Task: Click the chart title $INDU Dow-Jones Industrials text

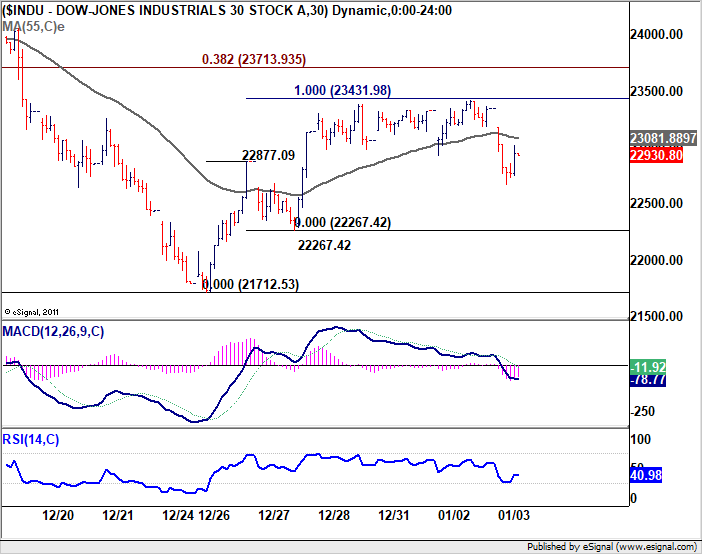Action: pos(227,10)
